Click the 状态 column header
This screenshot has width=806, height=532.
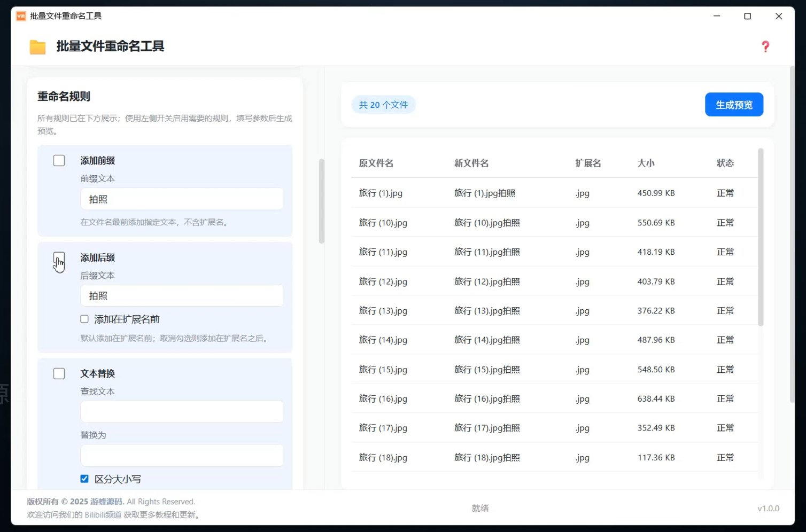click(725, 163)
